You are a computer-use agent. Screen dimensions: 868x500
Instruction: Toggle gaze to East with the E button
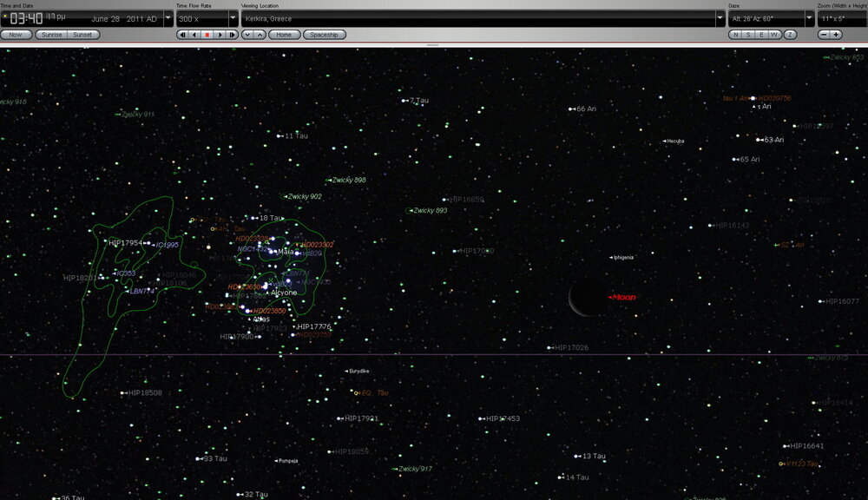click(x=761, y=36)
